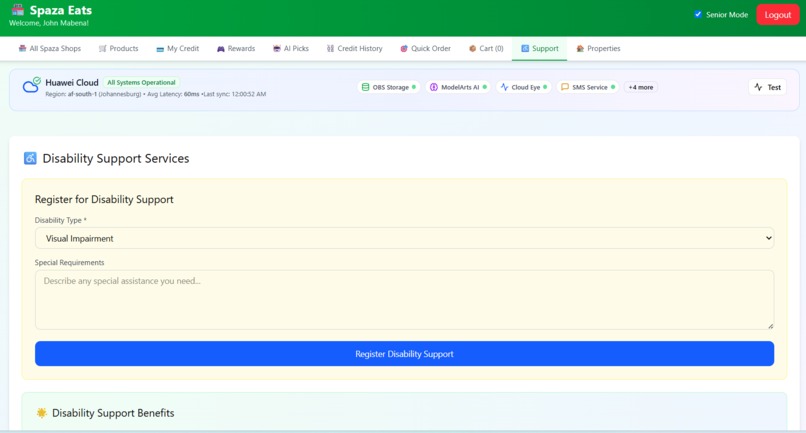Open the Disability Type dropdown
The width and height of the screenshot is (806, 433).
[x=405, y=238]
